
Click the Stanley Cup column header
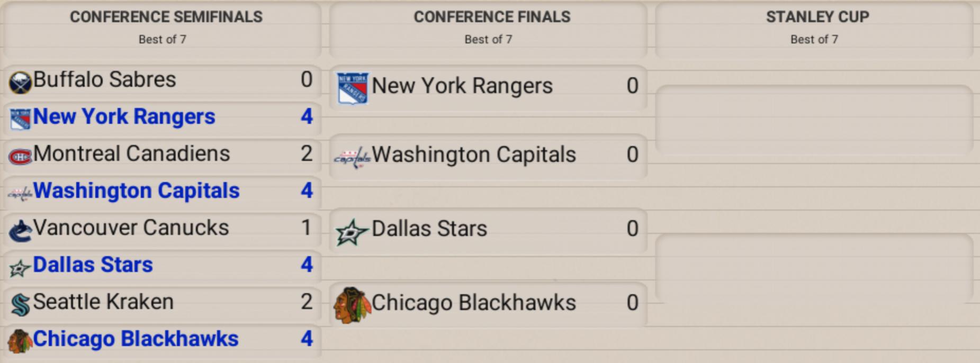[x=817, y=17]
